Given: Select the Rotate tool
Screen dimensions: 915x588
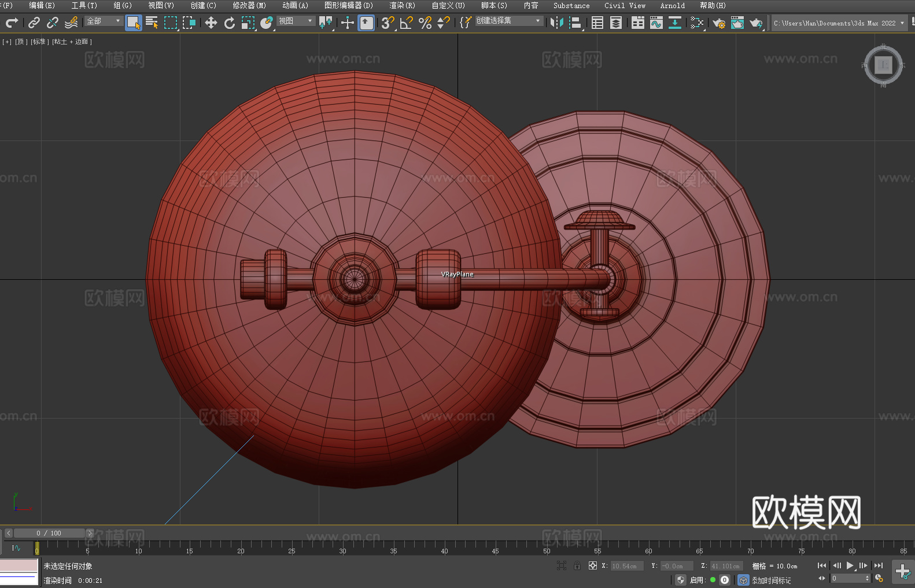Looking at the screenshot, I should [x=230, y=23].
